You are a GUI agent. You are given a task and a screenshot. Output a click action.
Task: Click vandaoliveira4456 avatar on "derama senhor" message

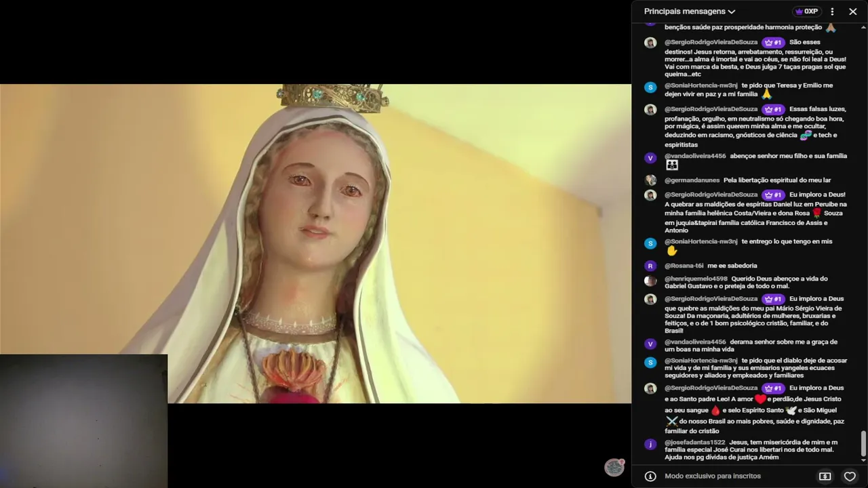[x=650, y=343]
